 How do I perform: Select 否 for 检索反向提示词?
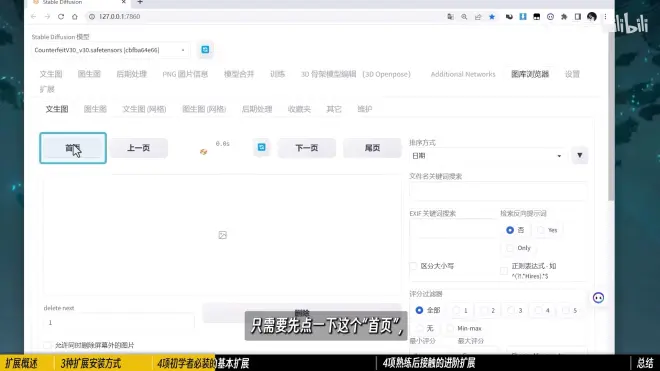pos(510,230)
